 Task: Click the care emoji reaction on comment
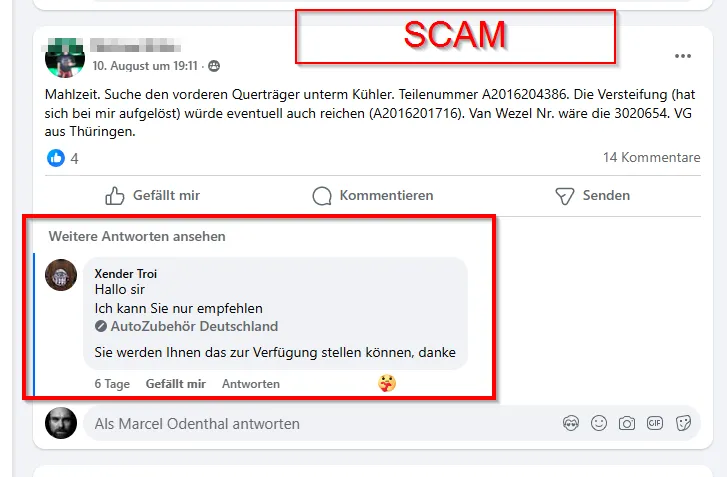387,383
